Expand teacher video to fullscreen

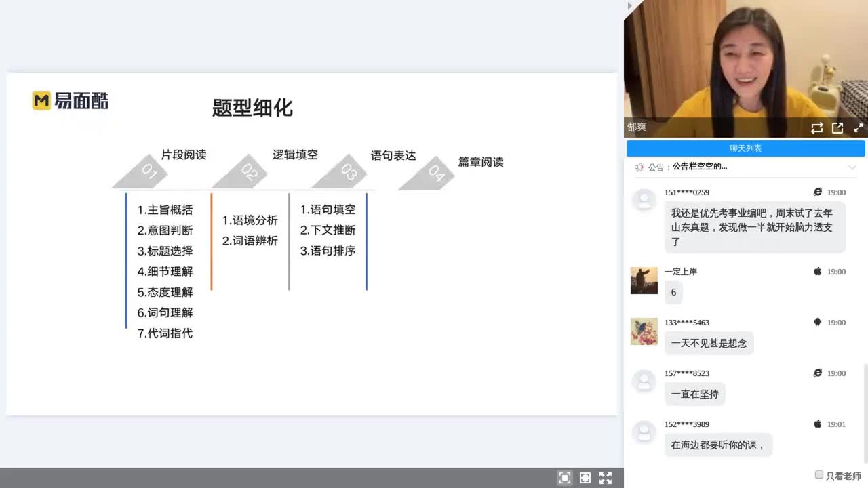coord(858,127)
